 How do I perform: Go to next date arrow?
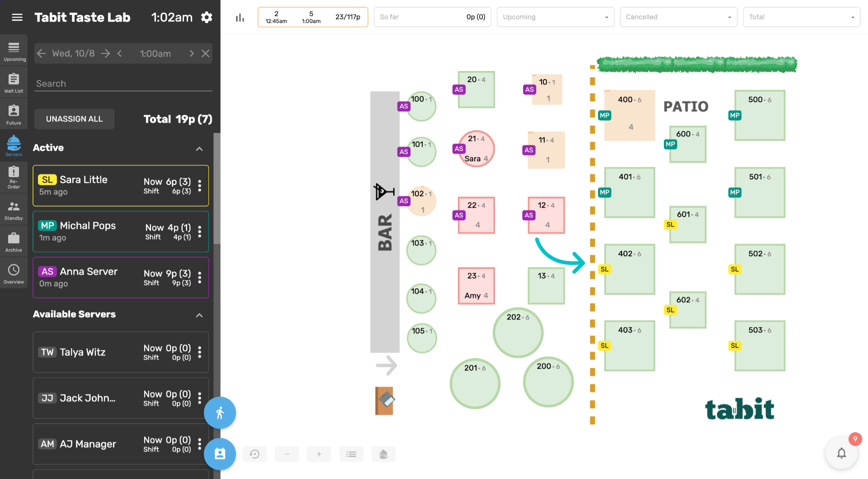coord(105,53)
